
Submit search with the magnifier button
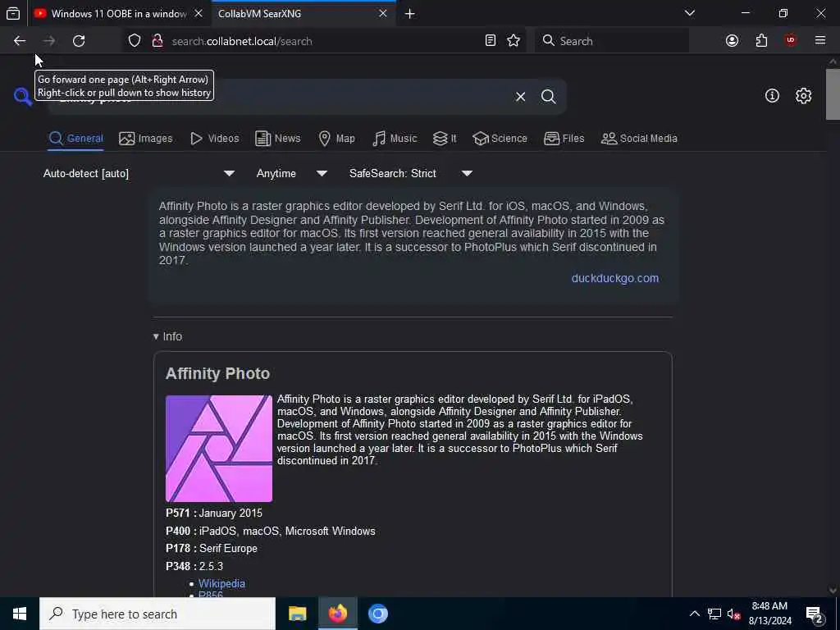pos(549,97)
